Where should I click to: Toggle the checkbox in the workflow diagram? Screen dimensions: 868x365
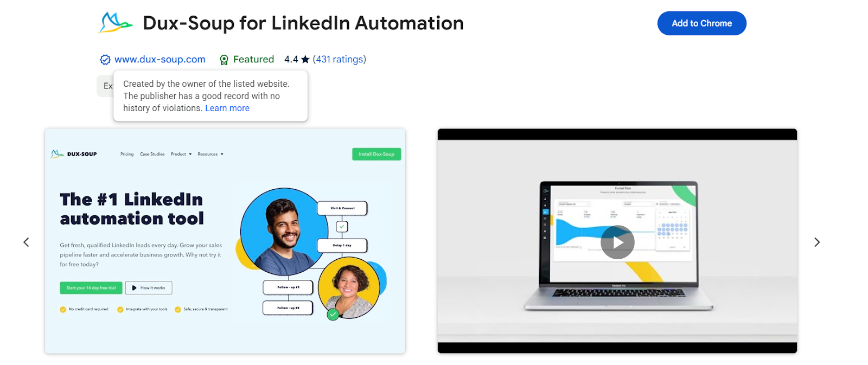click(342, 227)
